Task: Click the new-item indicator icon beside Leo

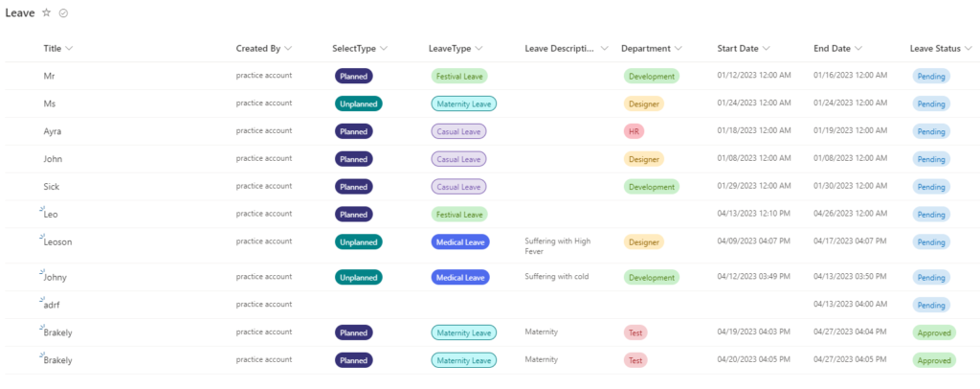Action: (x=41, y=209)
